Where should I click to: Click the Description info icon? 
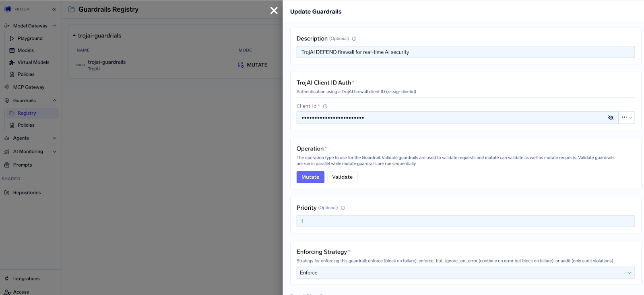(354, 39)
